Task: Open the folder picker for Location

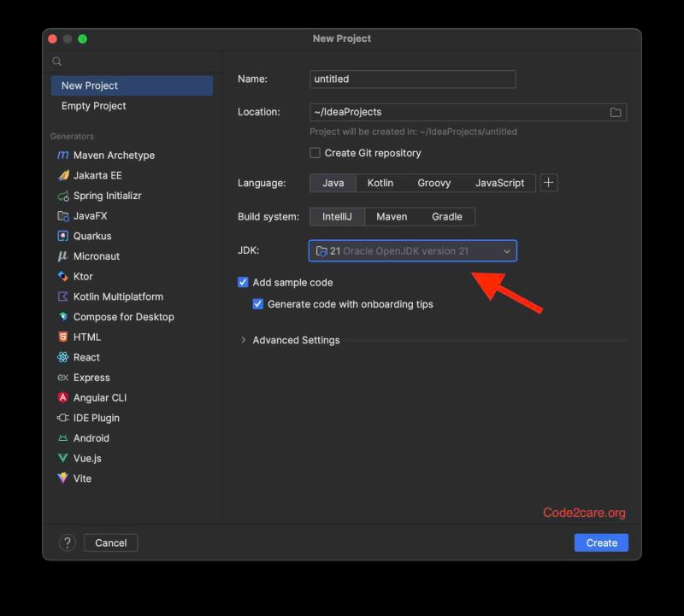Action: point(616,111)
